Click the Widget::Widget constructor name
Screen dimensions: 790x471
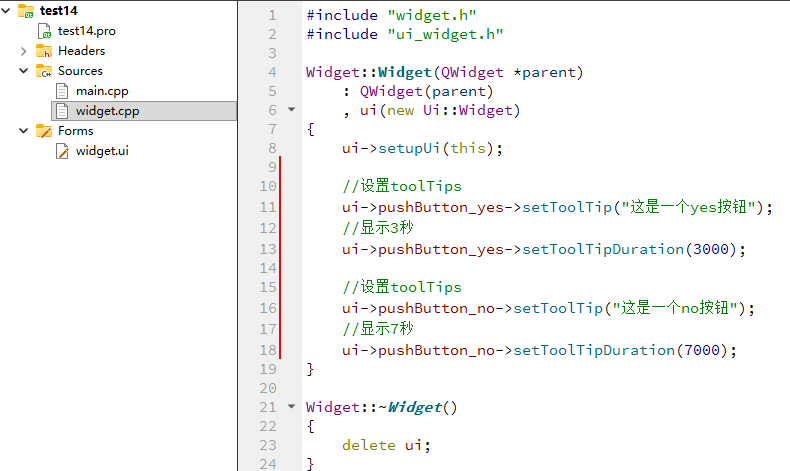pyautogui.click(x=405, y=72)
